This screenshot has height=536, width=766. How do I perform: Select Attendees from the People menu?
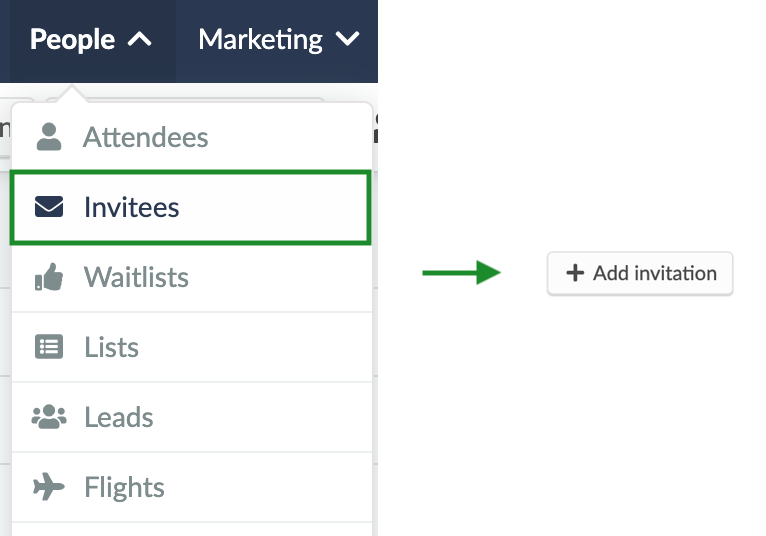point(192,137)
